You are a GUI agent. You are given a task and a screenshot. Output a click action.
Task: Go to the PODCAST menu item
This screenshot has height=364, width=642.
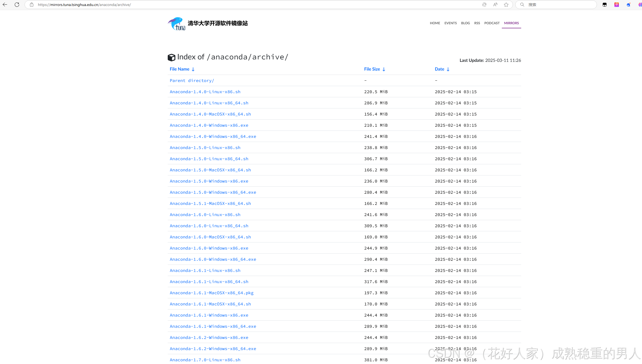pyautogui.click(x=492, y=23)
